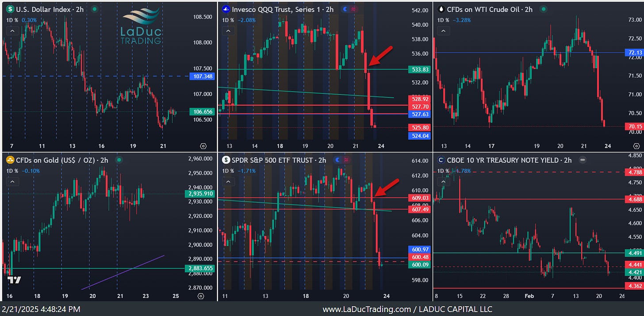The image size is (644, 316).
Task: Click the green market-open dot on Dollar Index chart
Action: pos(94,9)
